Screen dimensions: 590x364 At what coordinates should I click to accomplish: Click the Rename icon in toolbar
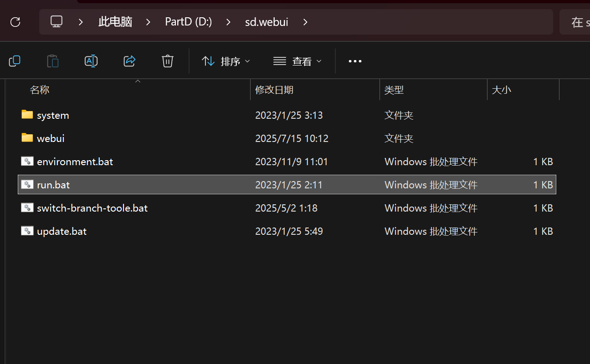pos(91,61)
